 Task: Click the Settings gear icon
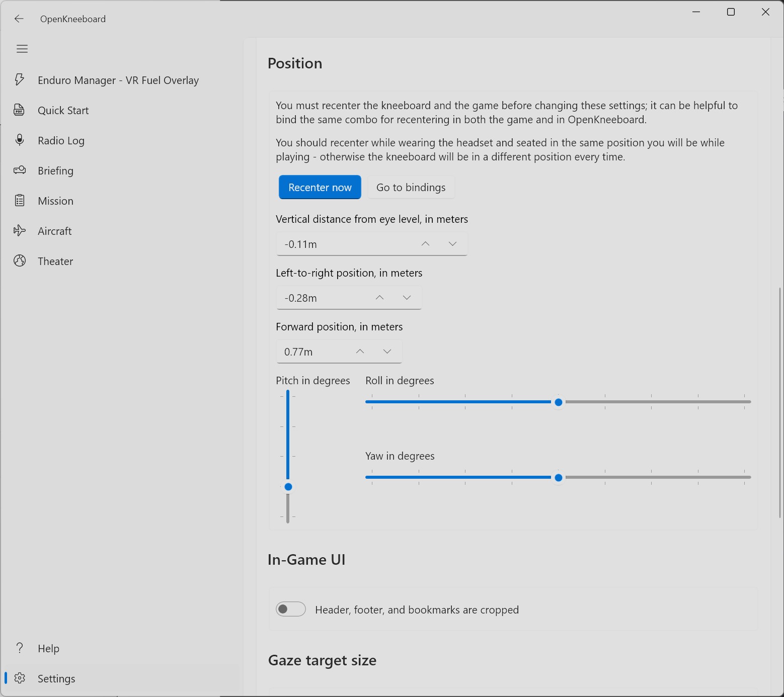pyautogui.click(x=20, y=678)
